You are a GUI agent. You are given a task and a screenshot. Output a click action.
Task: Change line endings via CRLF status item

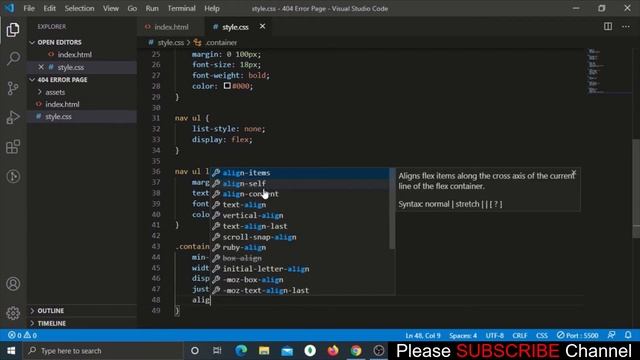(x=520, y=335)
